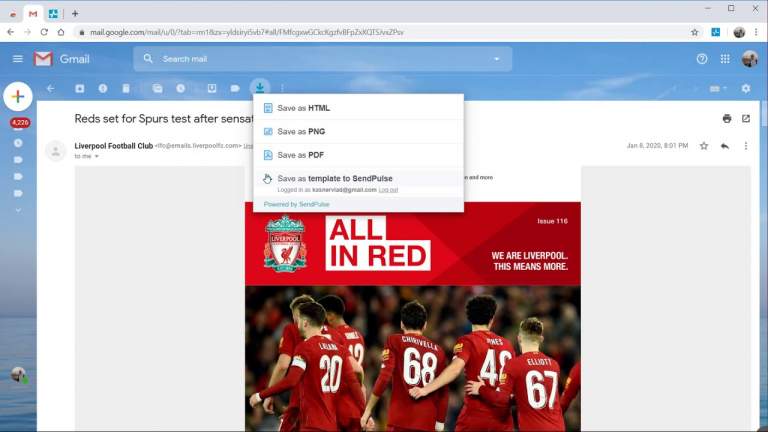Open Inbox with the 4,220 unread badge
768x432 pixels.
[x=20, y=123]
